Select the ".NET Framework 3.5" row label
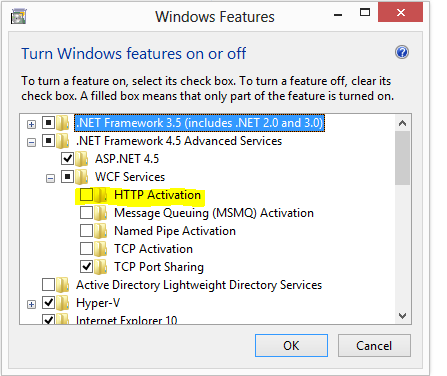The width and height of the screenshot is (447, 376). pyautogui.click(x=199, y=123)
